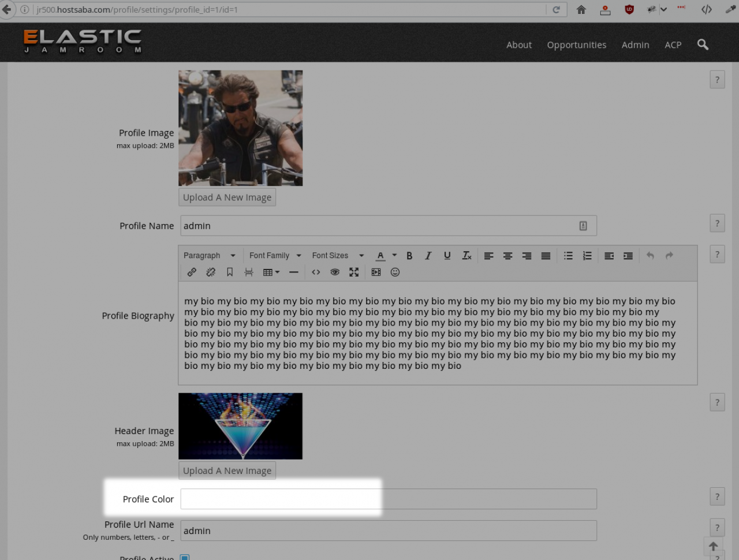Reload the page in the address bar
739x560 pixels.
[x=556, y=10]
